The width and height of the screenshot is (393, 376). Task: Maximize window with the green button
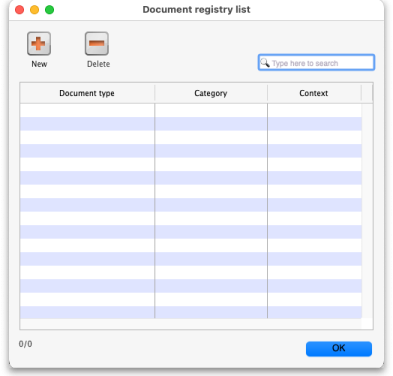click(50, 10)
